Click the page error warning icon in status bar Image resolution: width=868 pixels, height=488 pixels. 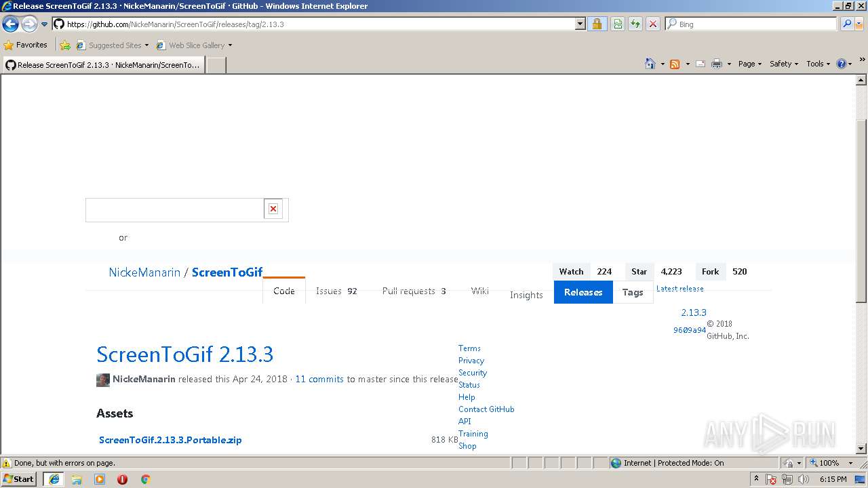click(7, 463)
